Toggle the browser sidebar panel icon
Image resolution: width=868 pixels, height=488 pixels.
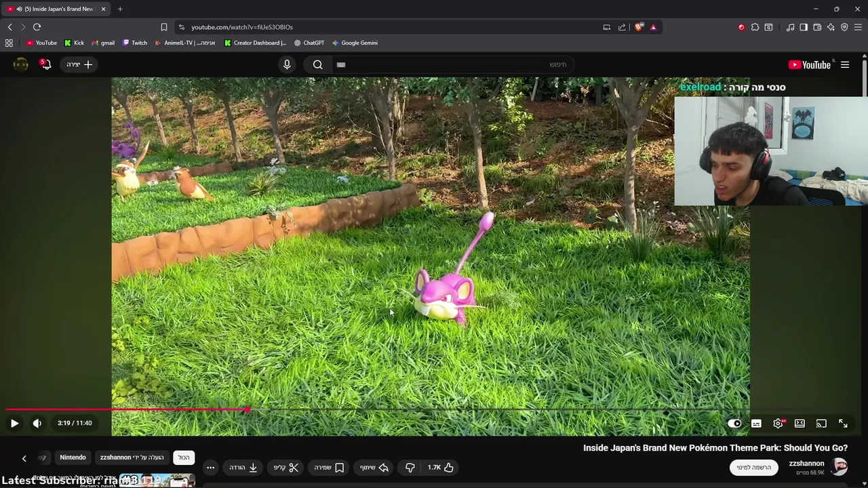click(x=804, y=27)
